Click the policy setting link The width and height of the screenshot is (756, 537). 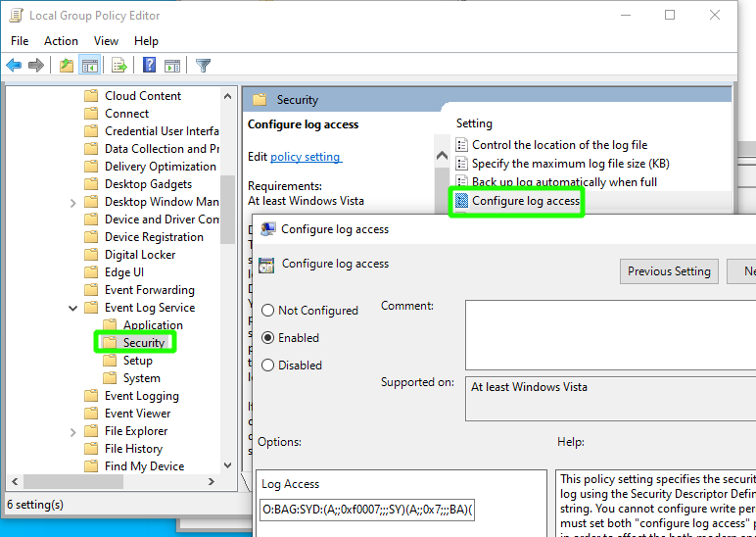point(307,157)
